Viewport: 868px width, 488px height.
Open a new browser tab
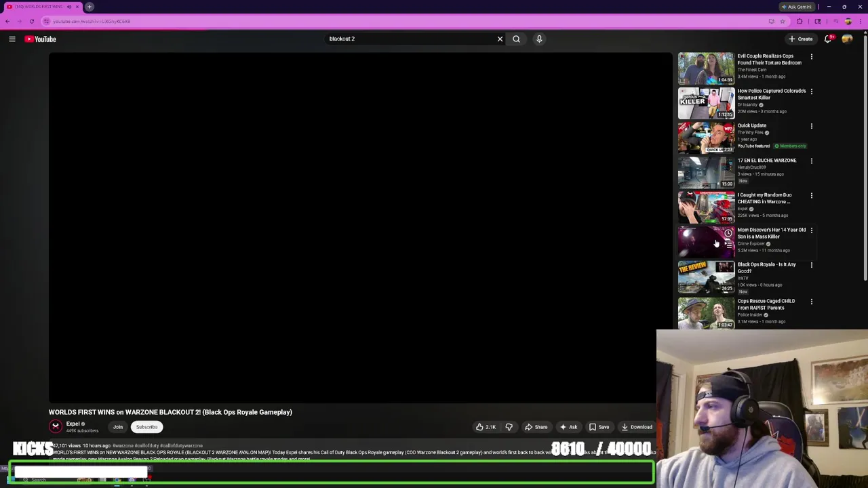[90, 7]
